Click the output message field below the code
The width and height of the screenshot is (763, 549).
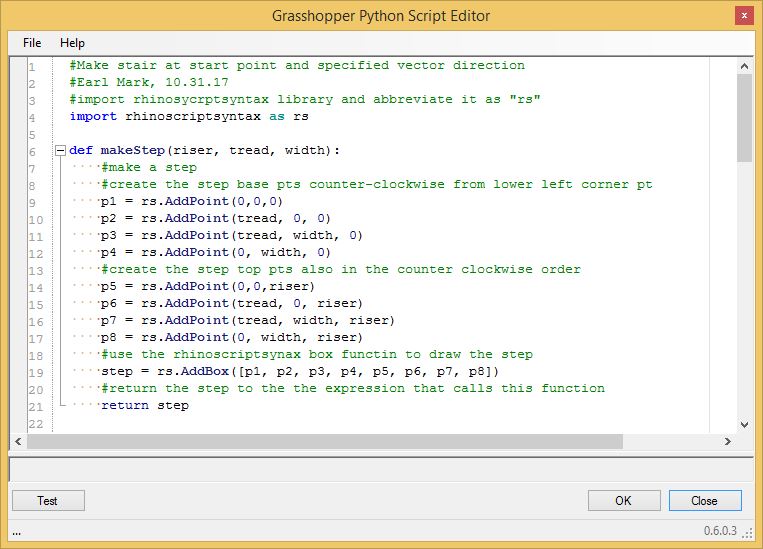pos(381,470)
